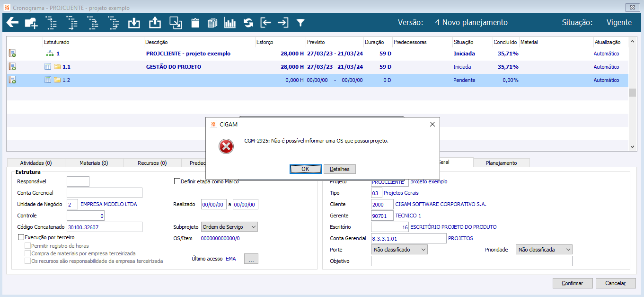Open the Porte Não classificado dropdown
The image size is (644, 297).
click(x=399, y=249)
